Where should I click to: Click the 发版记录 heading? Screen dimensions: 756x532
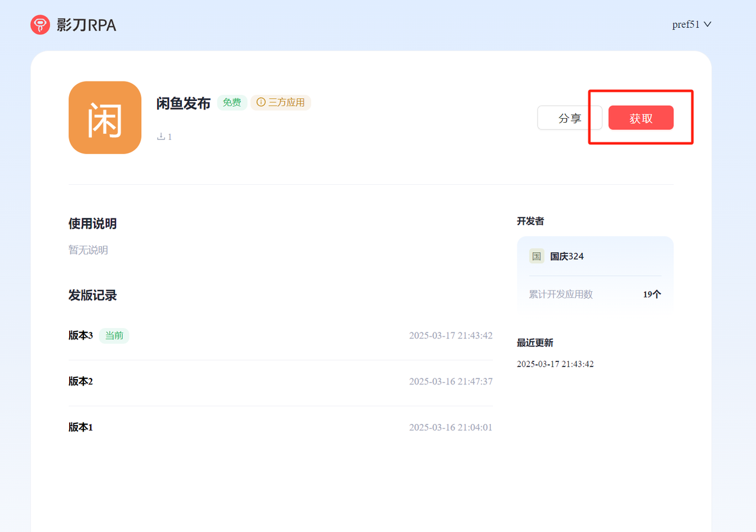pyautogui.click(x=93, y=295)
